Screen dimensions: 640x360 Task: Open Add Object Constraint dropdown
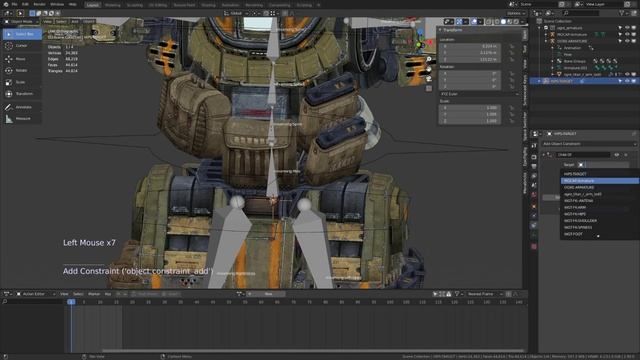(589, 144)
